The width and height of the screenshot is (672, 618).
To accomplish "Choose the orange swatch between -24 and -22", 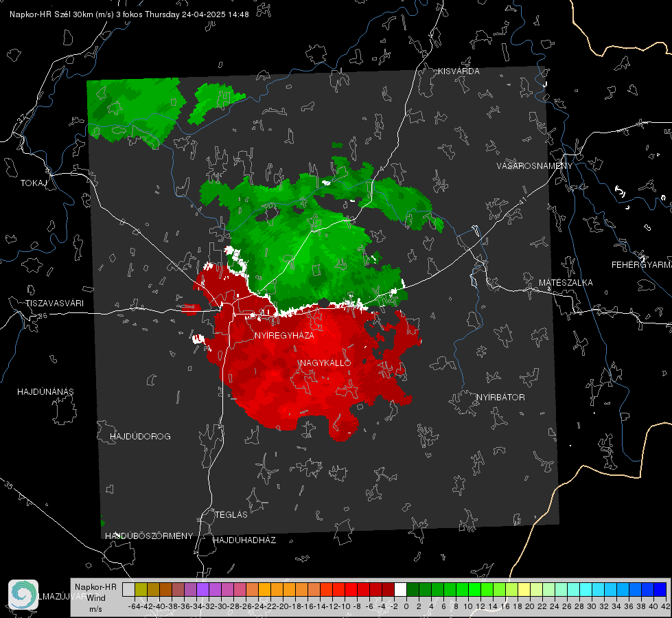I will (264, 589).
